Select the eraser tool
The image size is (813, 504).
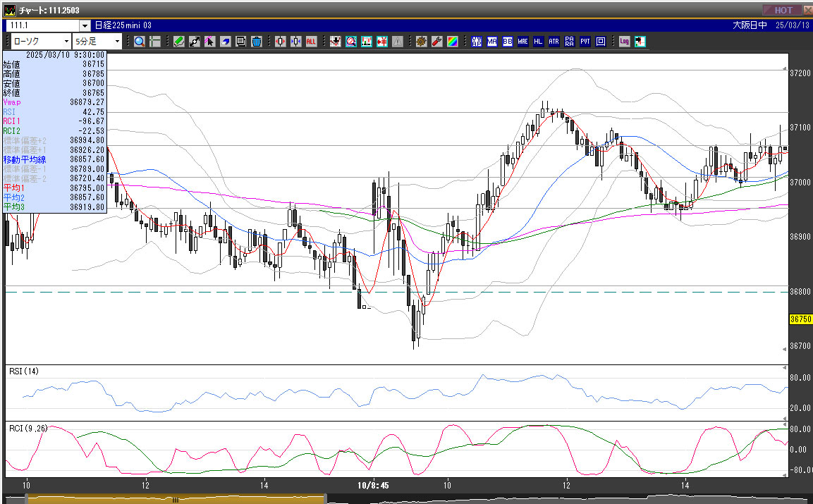tap(225, 42)
